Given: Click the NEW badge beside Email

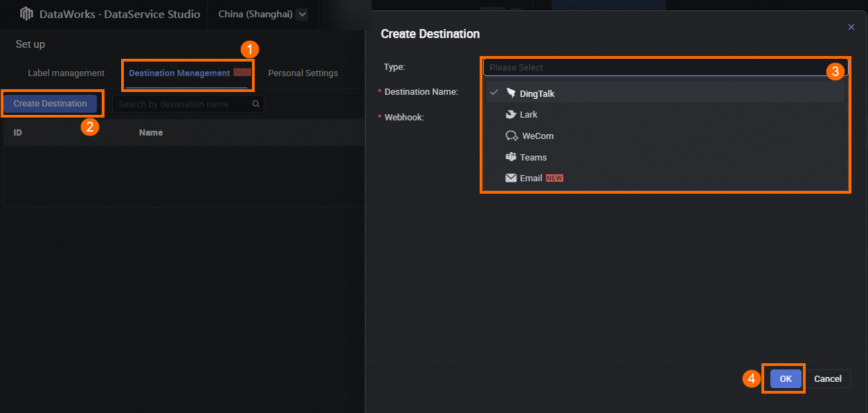Looking at the screenshot, I should (x=554, y=178).
